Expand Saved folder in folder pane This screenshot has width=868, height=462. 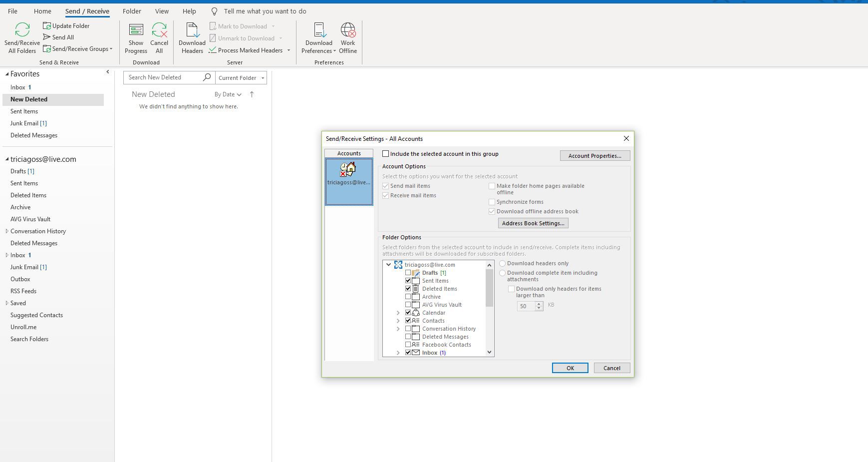7,303
